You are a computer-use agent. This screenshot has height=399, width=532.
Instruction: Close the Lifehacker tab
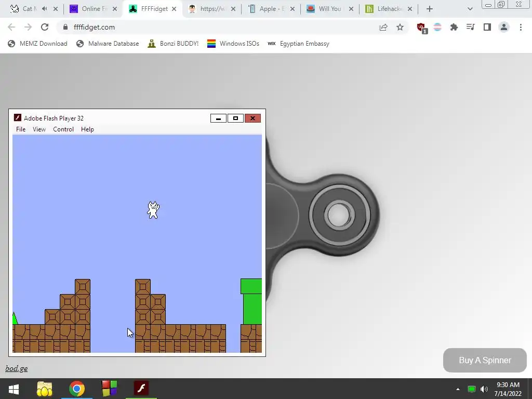point(410,9)
